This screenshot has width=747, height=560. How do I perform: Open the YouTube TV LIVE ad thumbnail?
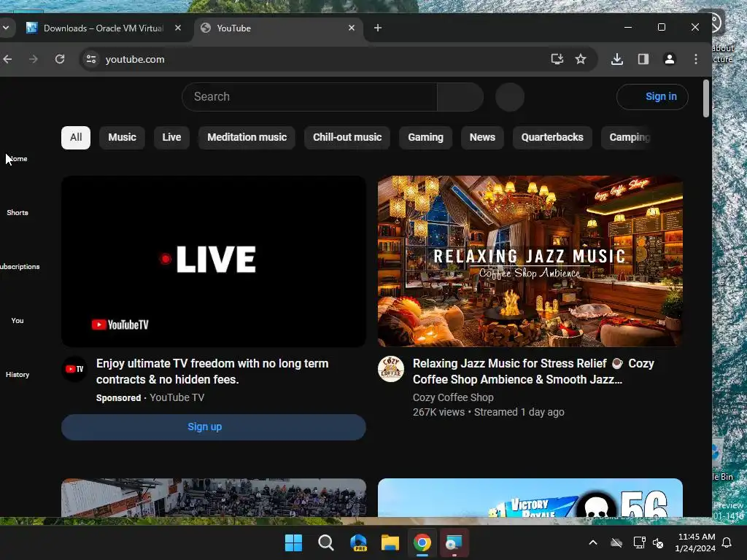(214, 262)
